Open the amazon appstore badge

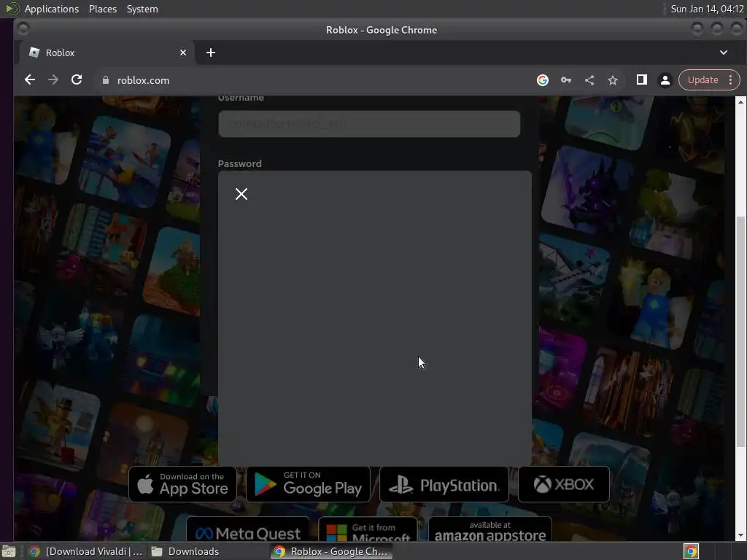pos(490,529)
